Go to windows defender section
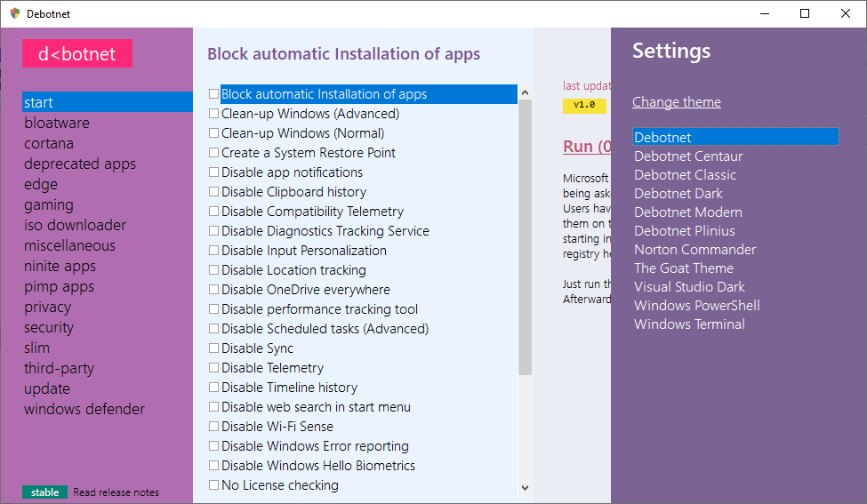Screen dimensions: 867x504 coord(84,409)
